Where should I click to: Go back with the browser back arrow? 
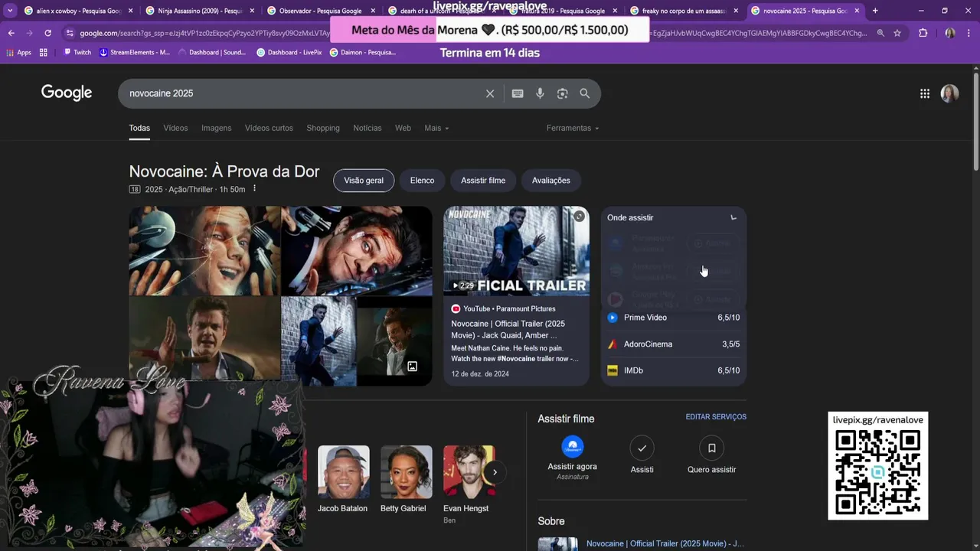(x=11, y=33)
